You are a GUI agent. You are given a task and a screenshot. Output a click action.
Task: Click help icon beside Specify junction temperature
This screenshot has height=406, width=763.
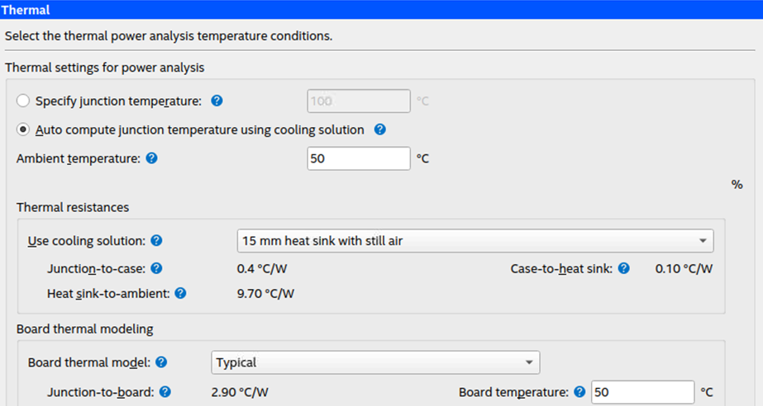point(217,101)
